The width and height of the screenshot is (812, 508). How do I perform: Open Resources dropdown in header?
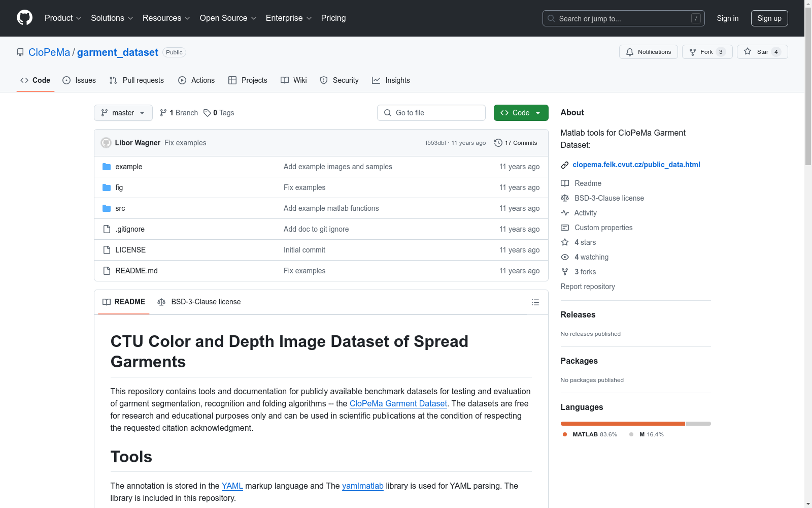166,18
